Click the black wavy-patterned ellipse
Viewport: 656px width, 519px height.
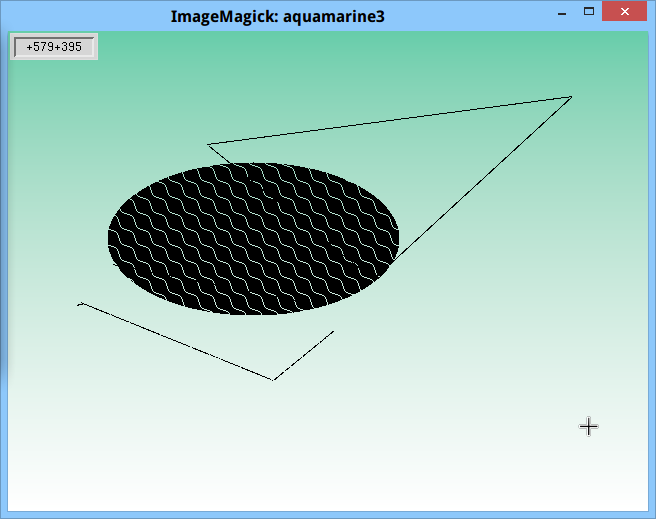[254, 239]
